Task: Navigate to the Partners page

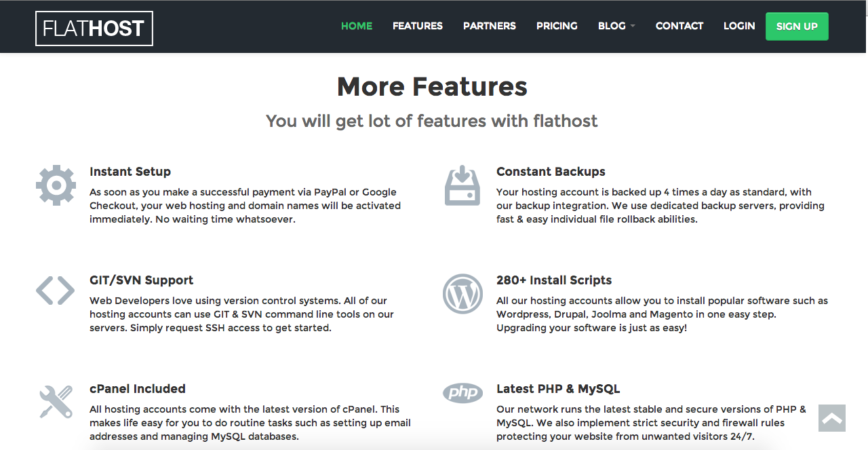Action: 490,26
